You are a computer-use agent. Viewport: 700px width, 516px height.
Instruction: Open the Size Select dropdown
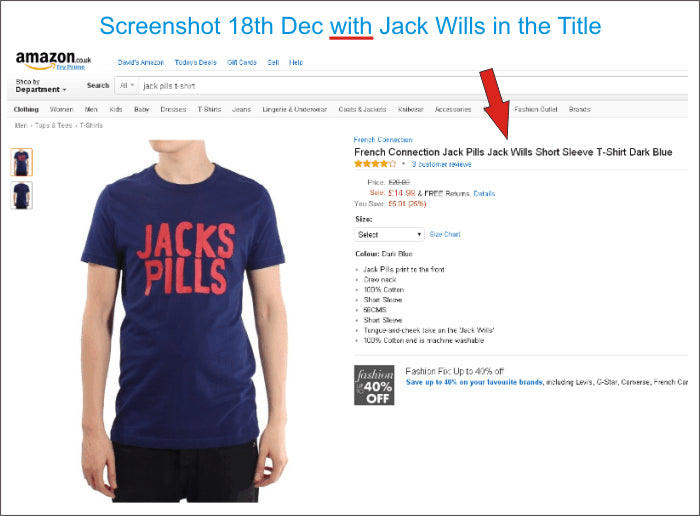tap(389, 234)
